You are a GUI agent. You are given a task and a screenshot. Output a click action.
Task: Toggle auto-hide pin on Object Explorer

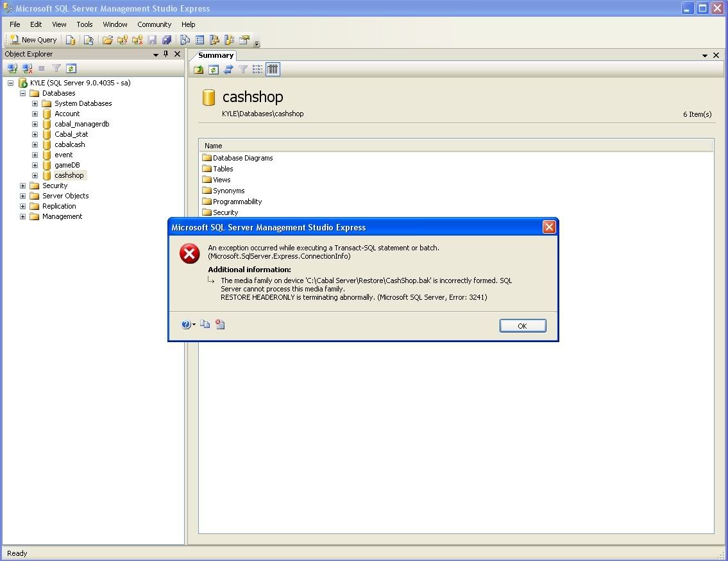tap(166, 55)
